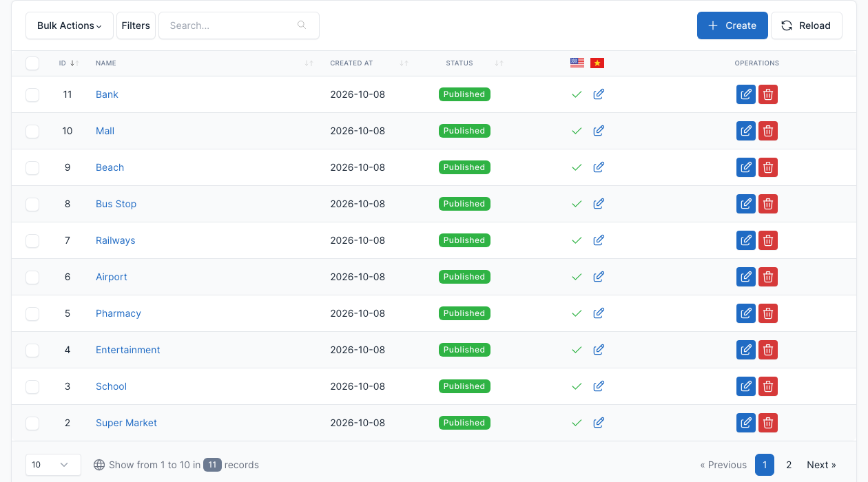This screenshot has width=868, height=482.
Task: Focus the Search input field
Action: (x=239, y=25)
